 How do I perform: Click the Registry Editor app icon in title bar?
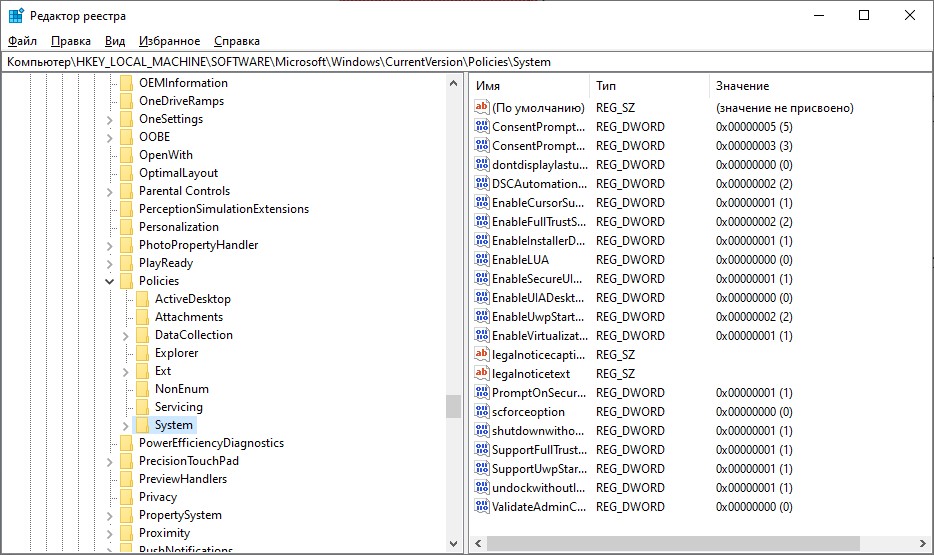click(x=16, y=15)
